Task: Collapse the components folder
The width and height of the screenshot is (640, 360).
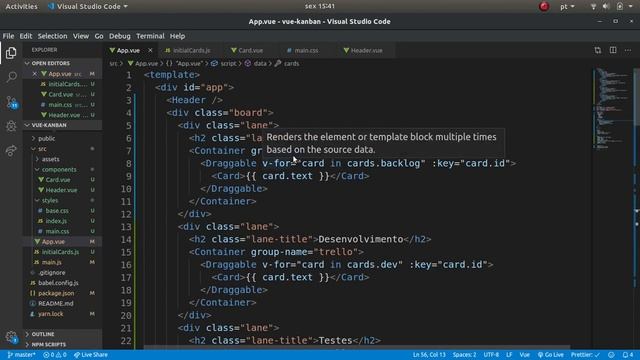Action: click(x=62, y=169)
